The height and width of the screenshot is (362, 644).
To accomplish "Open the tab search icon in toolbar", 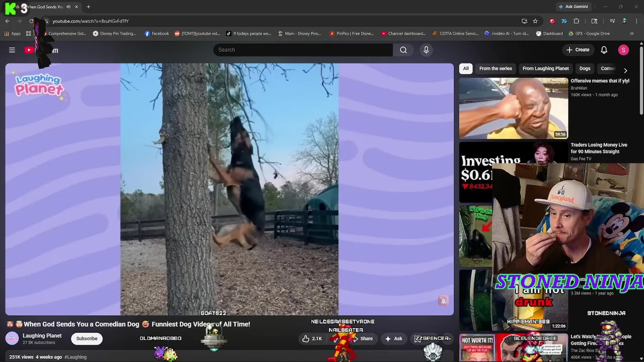I will point(594,21).
